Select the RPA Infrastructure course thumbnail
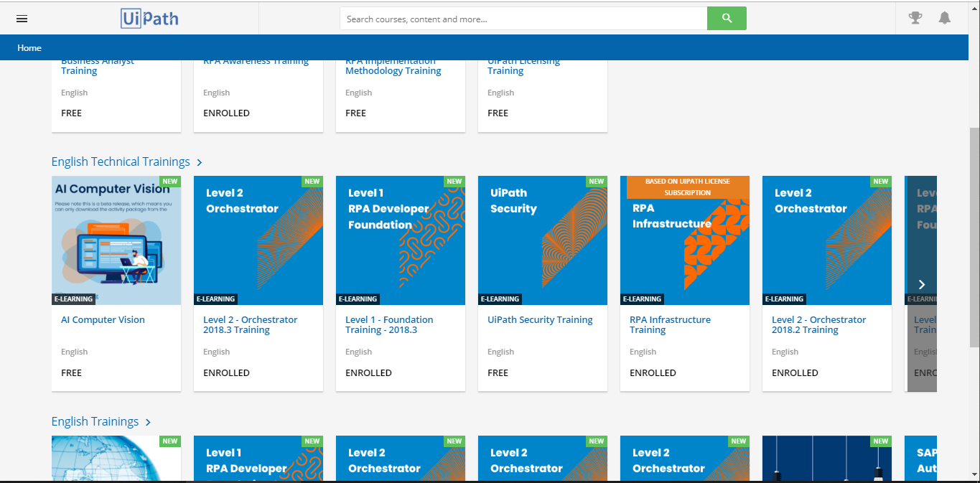The image size is (980, 483). point(685,240)
